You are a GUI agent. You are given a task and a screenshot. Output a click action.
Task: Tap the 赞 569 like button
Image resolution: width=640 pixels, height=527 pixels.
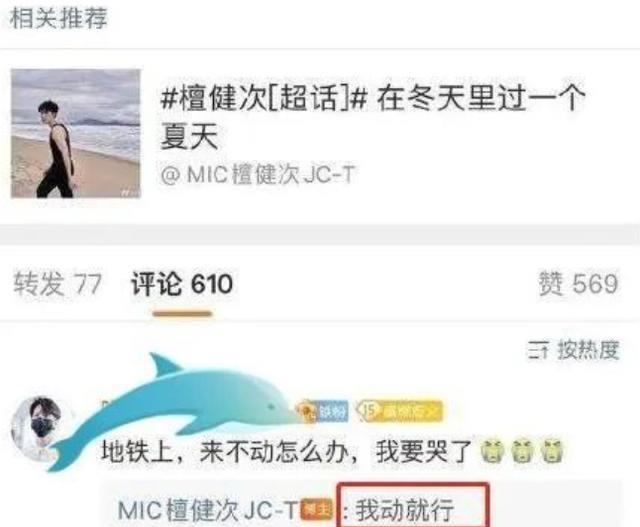click(578, 283)
